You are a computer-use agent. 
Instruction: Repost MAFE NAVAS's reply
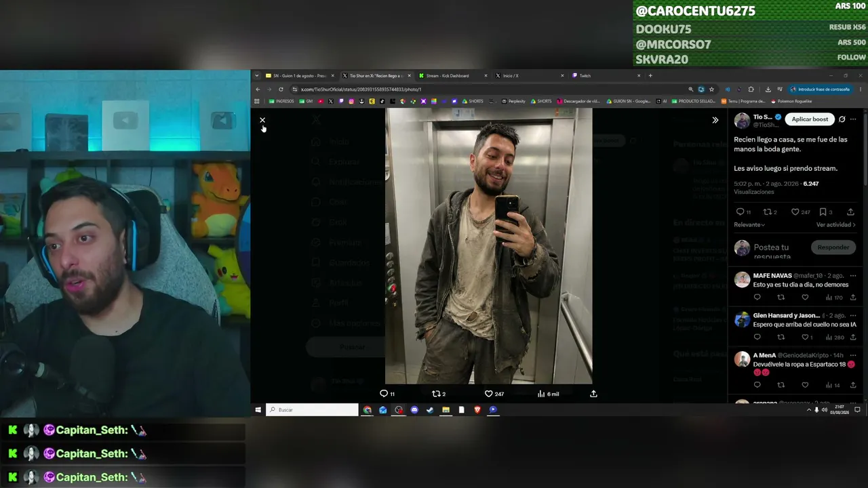click(781, 298)
